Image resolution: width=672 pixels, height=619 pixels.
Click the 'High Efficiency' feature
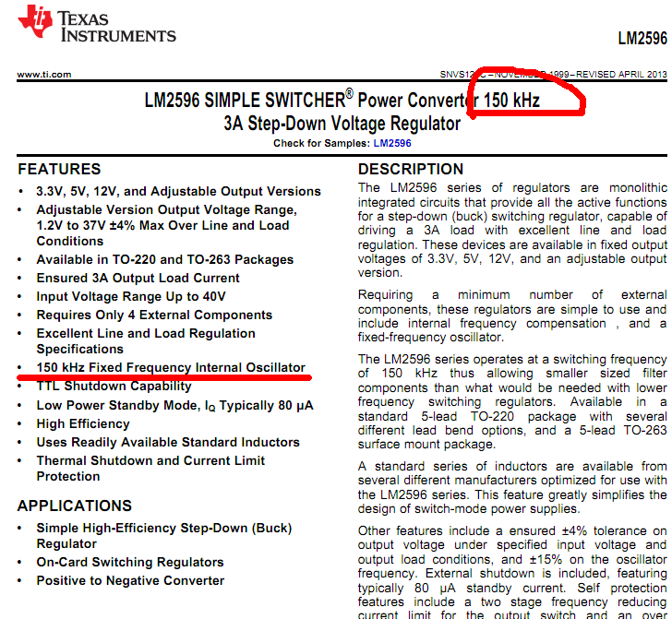click(x=83, y=423)
